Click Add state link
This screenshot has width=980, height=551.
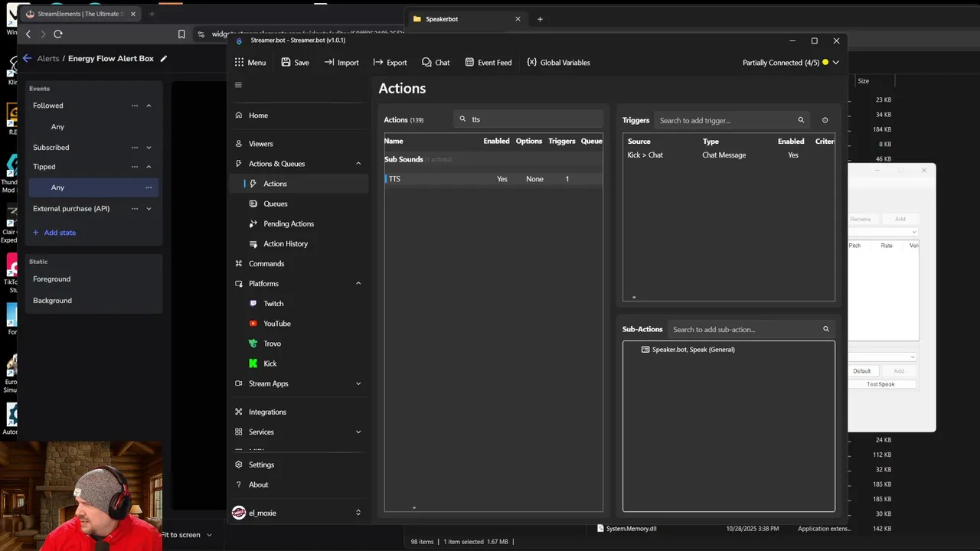tap(54, 233)
